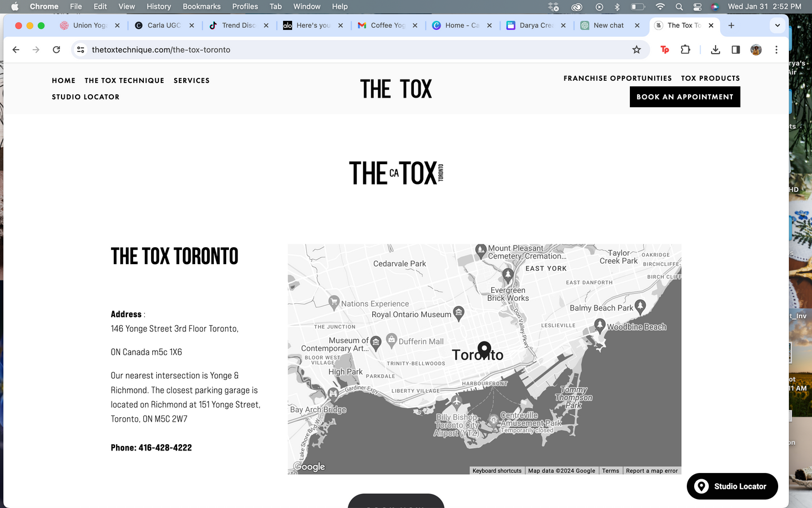Go back to previous page
The image size is (812, 508).
tap(16, 50)
